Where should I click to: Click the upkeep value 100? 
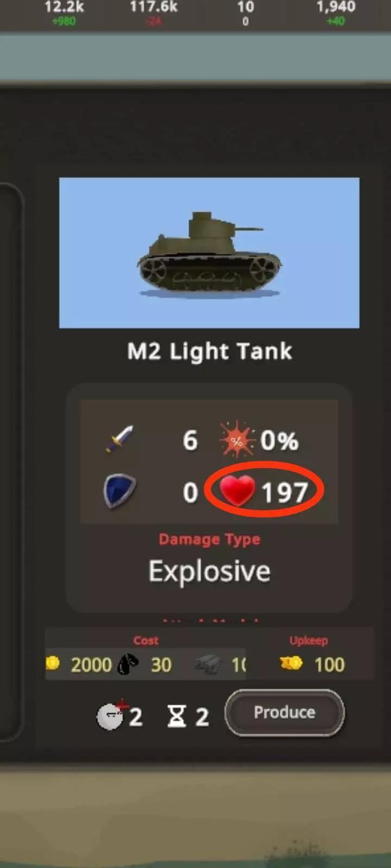point(329,665)
